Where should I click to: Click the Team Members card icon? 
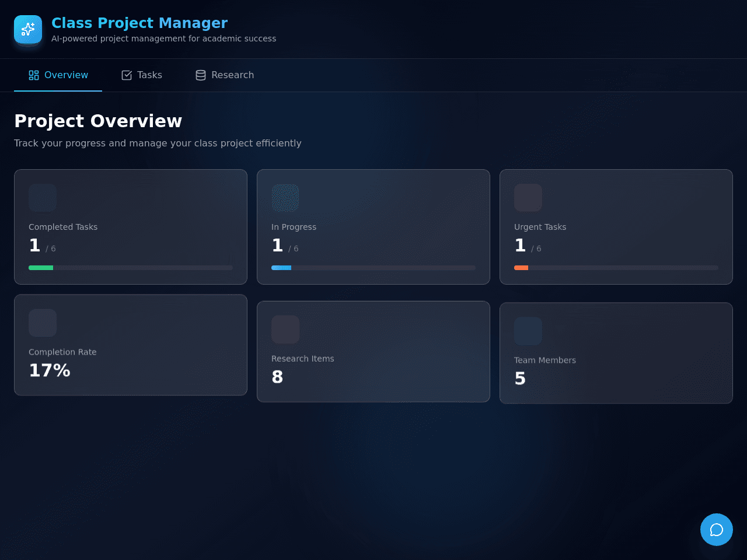[528, 331]
